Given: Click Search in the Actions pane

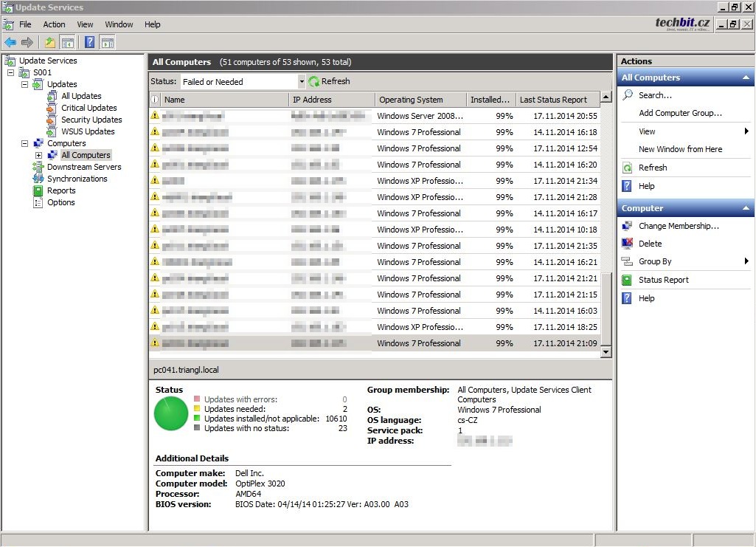Looking at the screenshot, I should point(654,95).
